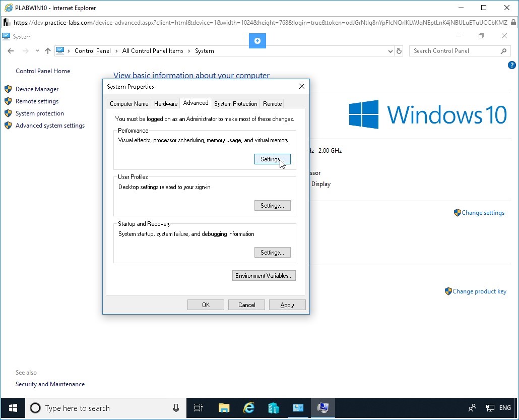The width and height of the screenshot is (519, 420).
Task: Open Security and Maintenance link
Action: [x=50, y=384]
